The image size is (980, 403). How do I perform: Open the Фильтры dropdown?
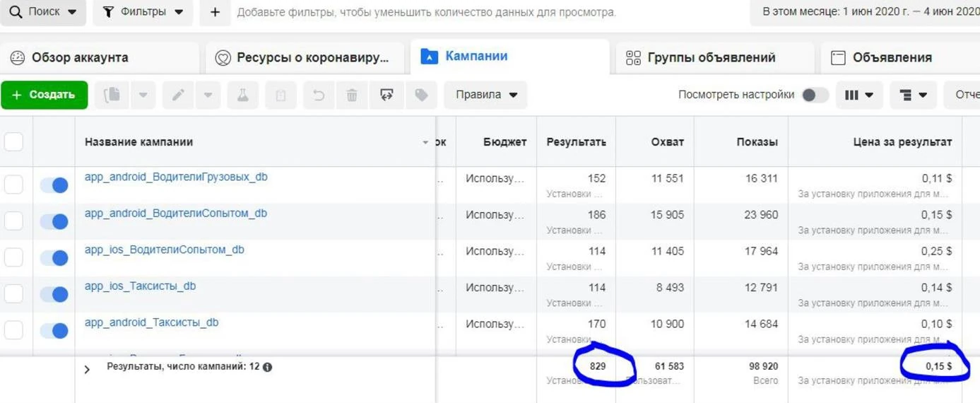coord(143,13)
